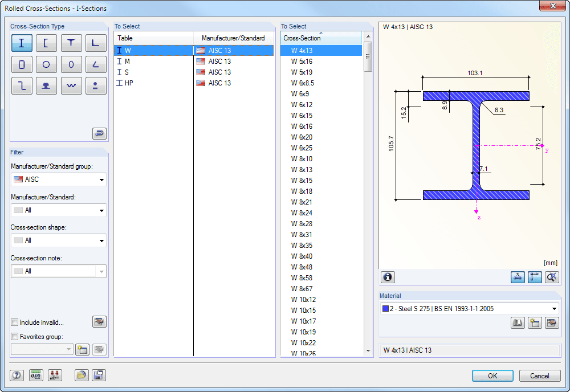Select cross-section W 8x67

pyautogui.click(x=321, y=289)
